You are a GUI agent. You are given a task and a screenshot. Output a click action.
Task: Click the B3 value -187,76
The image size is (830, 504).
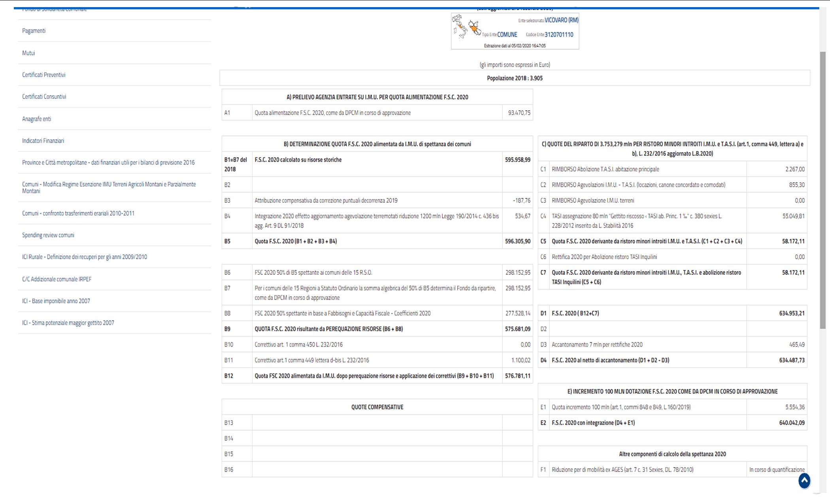(x=522, y=200)
